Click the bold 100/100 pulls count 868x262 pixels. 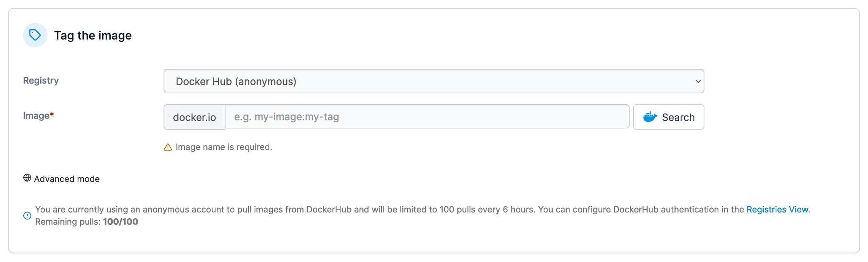pos(121,222)
